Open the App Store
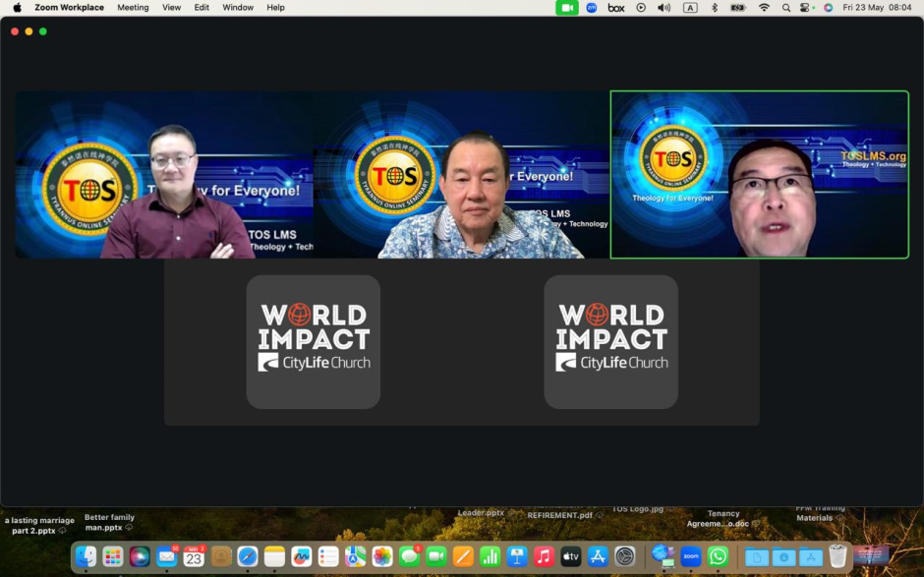924x577 pixels. pos(598,556)
